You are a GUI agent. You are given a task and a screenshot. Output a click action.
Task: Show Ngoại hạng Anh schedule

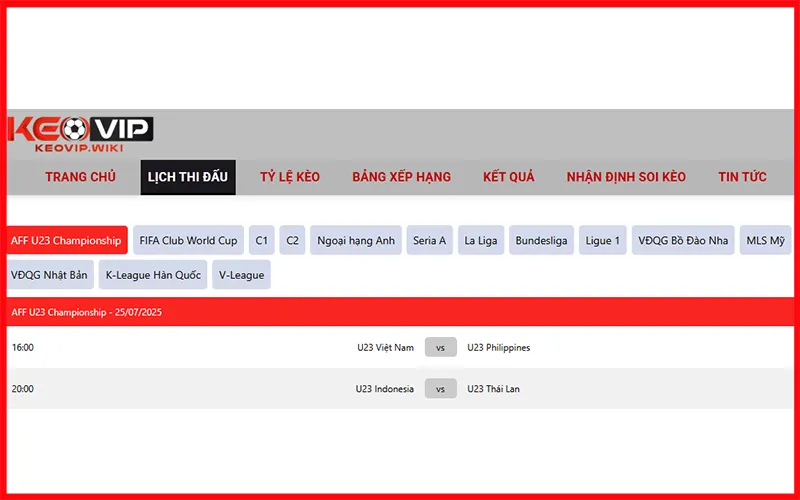click(356, 240)
